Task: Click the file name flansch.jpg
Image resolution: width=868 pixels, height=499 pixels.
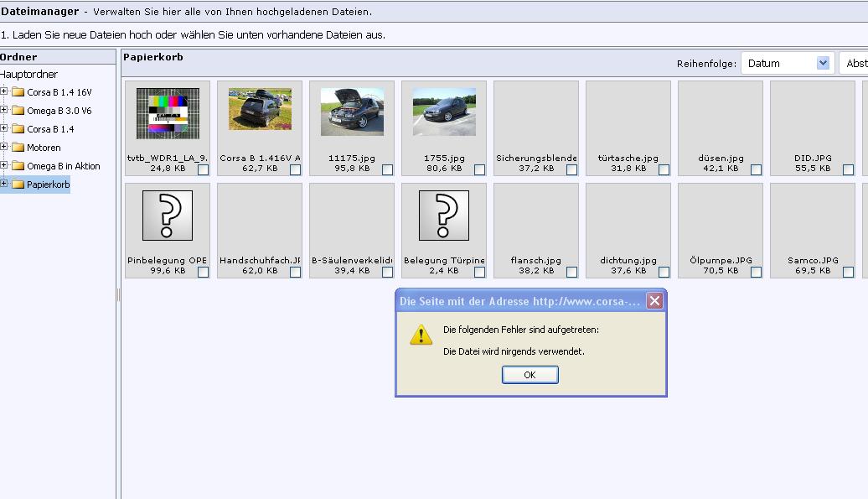Action: (536, 260)
